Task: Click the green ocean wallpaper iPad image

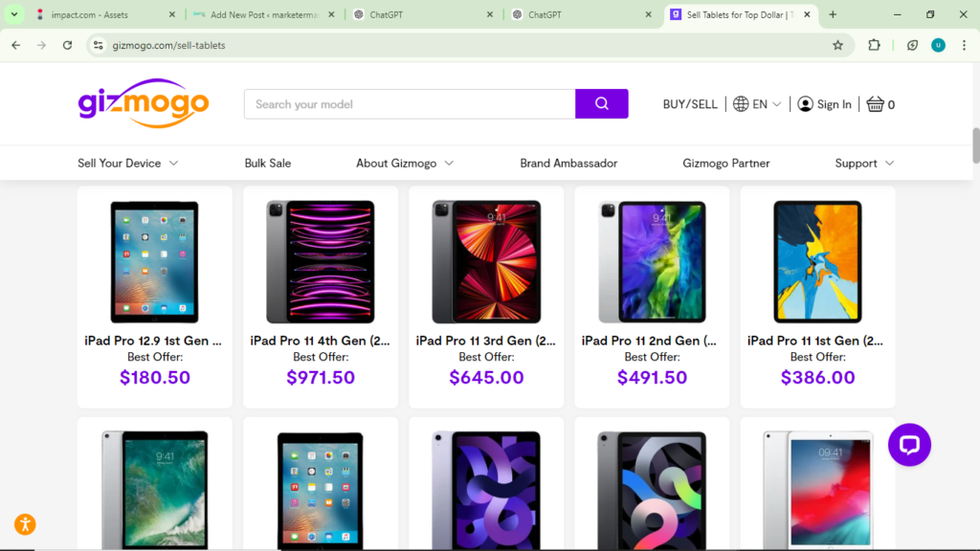Action: tap(155, 491)
